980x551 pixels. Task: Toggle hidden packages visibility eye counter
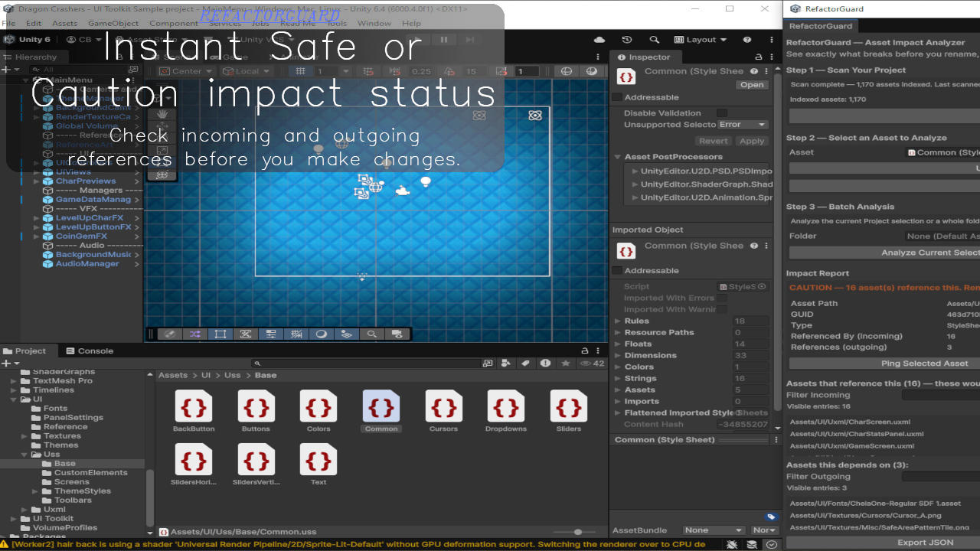[x=593, y=364]
